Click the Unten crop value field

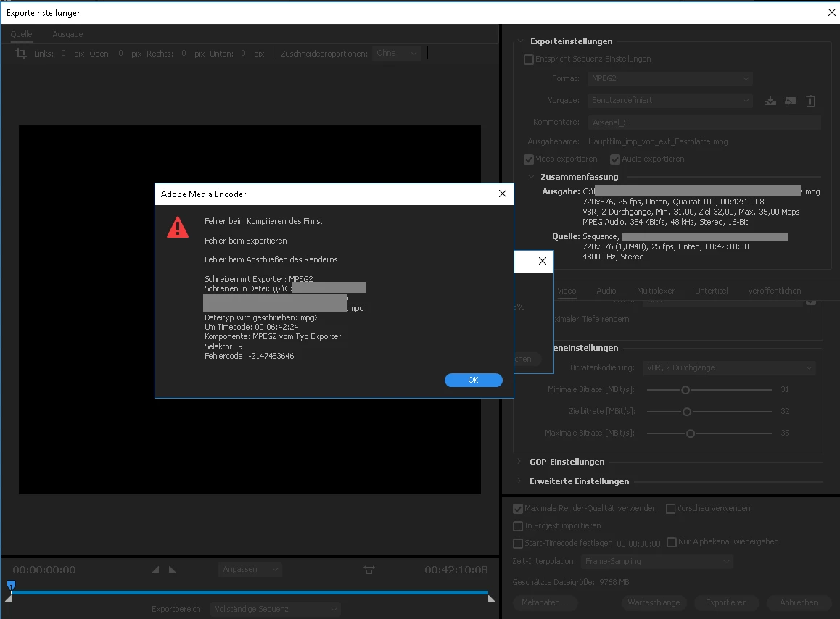pyautogui.click(x=243, y=53)
